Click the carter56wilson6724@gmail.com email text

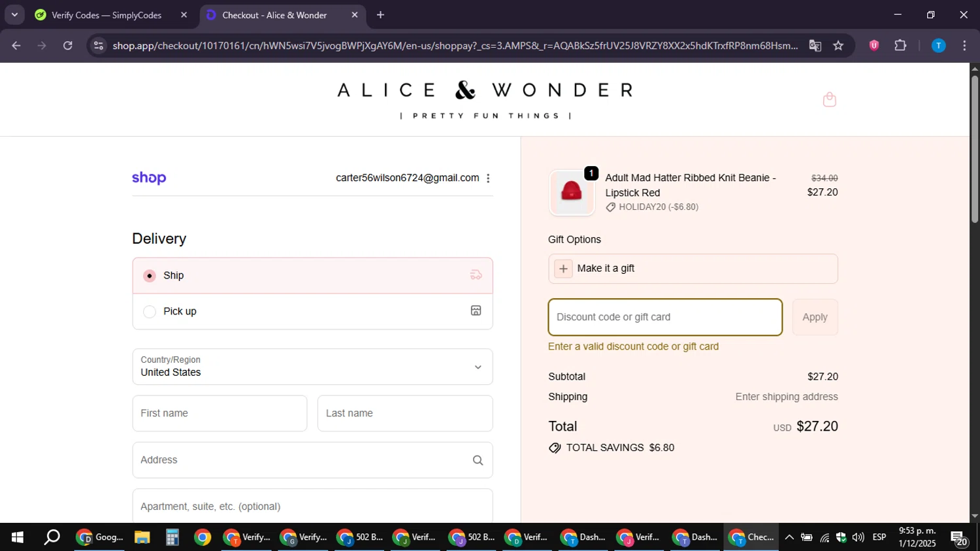(407, 178)
